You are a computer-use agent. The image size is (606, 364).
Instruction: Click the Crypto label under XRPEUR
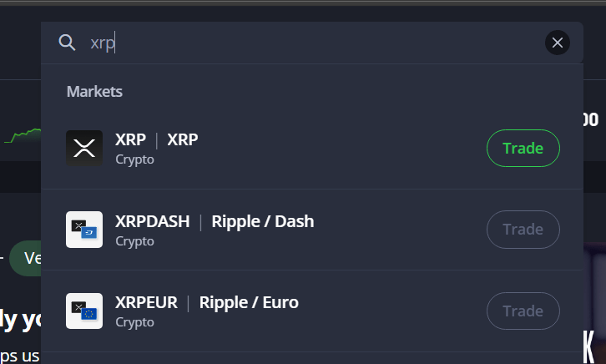pos(134,321)
